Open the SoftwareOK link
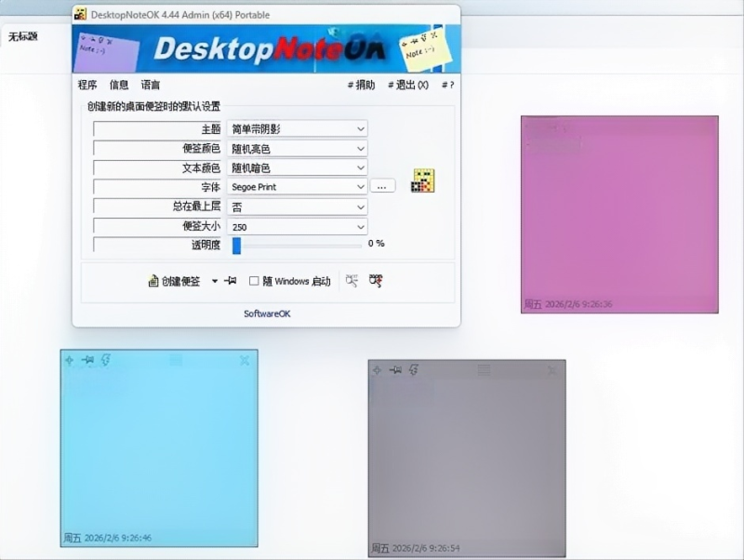 [267, 313]
